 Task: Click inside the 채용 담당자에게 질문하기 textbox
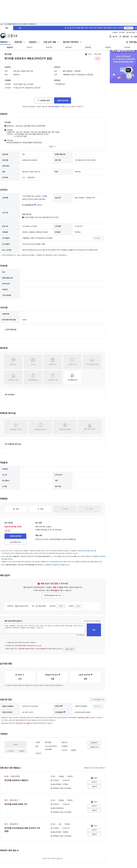pos(45,628)
